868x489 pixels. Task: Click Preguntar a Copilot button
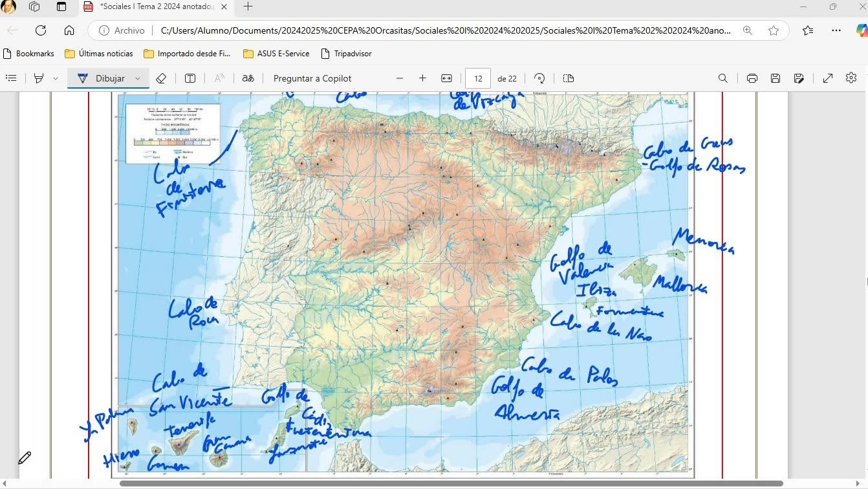pos(312,78)
